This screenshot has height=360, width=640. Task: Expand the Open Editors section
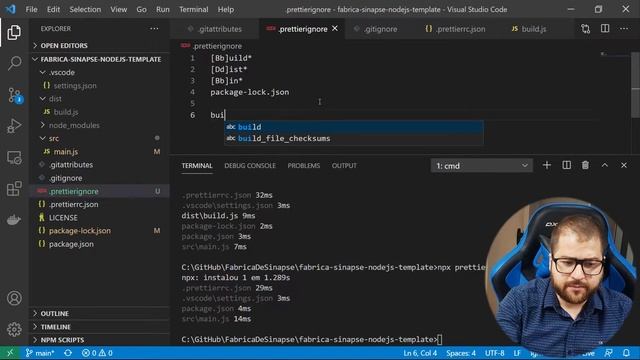point(64,46)
